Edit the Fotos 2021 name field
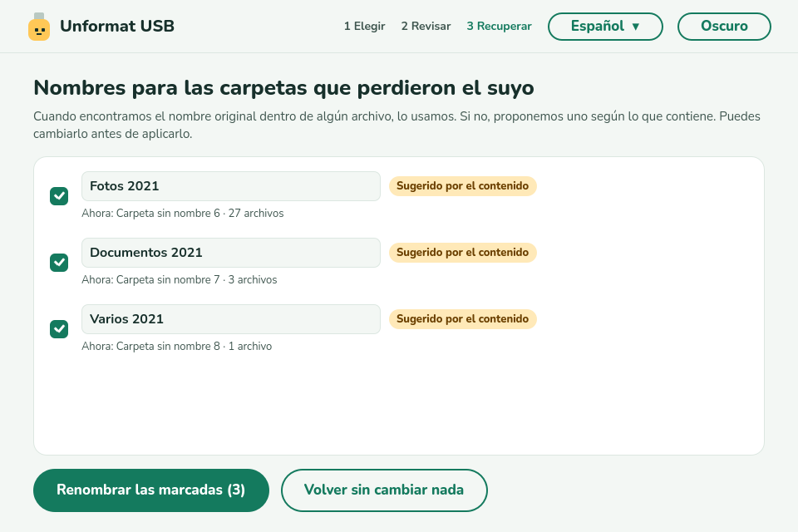Viewport: 798px width, 532px height. click(231, 186)
